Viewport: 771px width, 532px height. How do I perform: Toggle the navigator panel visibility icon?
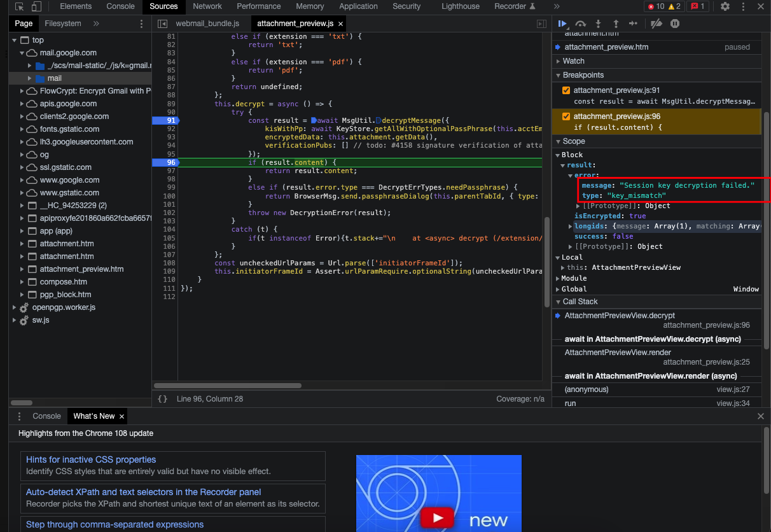coord(163,23)
